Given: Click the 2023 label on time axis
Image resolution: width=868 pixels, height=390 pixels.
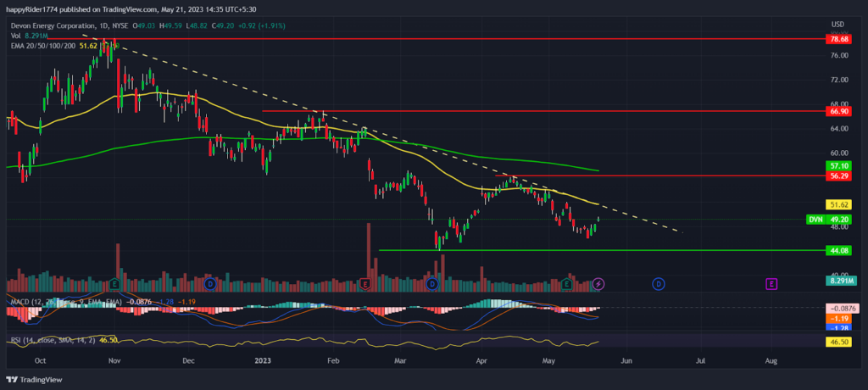Looking at the screenshot, I should click(263, 360).
